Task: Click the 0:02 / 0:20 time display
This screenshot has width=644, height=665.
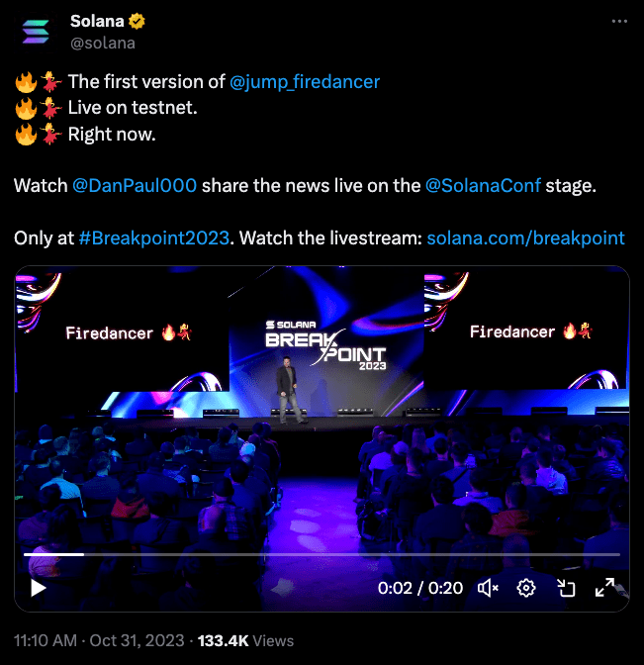Action: 420,588
